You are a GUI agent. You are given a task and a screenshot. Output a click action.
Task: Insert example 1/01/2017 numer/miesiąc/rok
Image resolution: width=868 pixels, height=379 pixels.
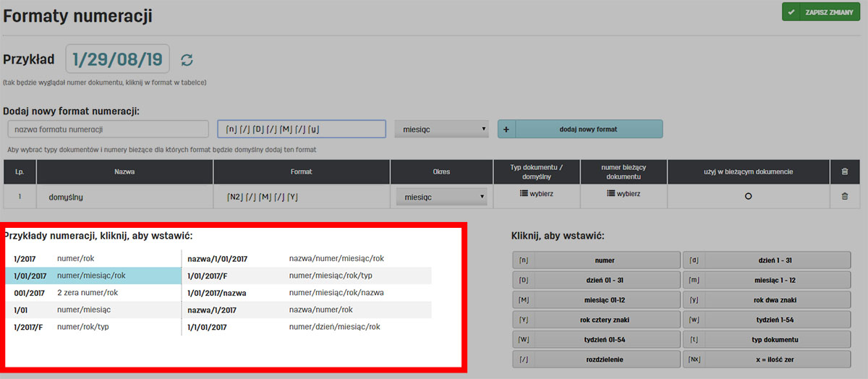click(93, 276)
